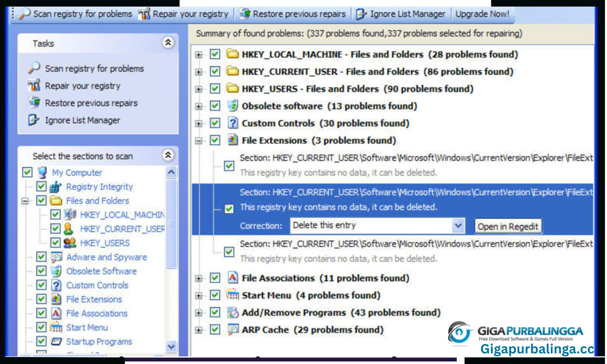Screen dimensions: 607x364
Task: Click sections list scrollbar up arrow
Action: (x=171, y=172)
